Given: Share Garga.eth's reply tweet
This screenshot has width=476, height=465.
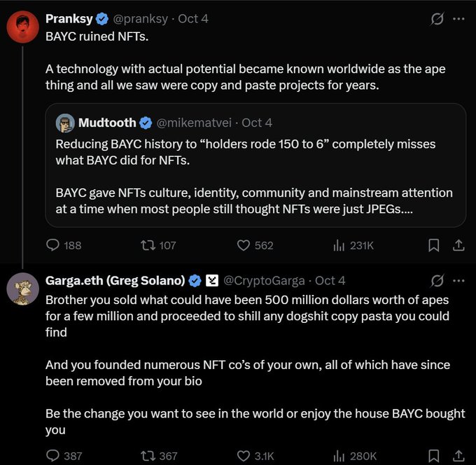Looking at the screenshot, I should tap(458, 456).
